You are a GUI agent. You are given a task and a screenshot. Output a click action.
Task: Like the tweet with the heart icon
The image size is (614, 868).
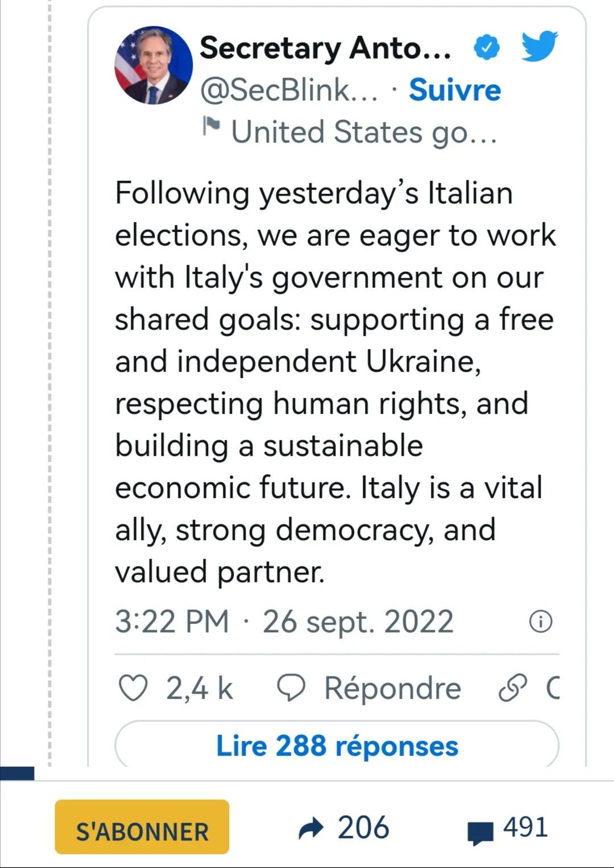132,688
